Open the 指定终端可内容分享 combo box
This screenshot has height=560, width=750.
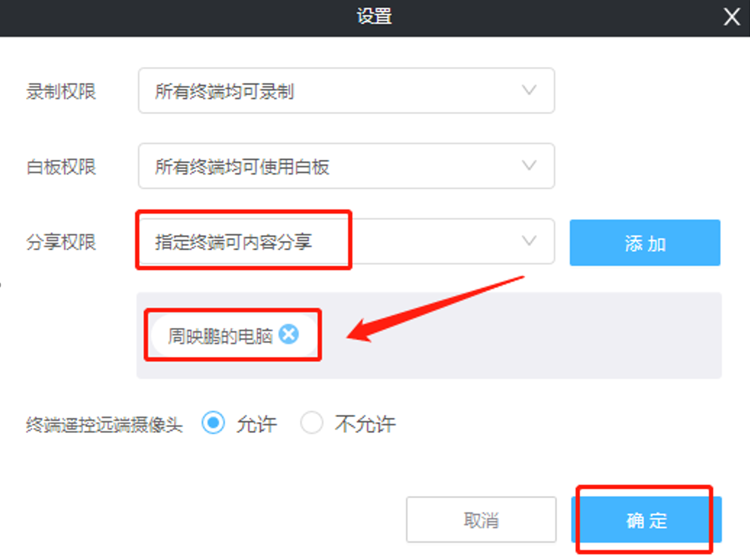(x=346, y=241)
